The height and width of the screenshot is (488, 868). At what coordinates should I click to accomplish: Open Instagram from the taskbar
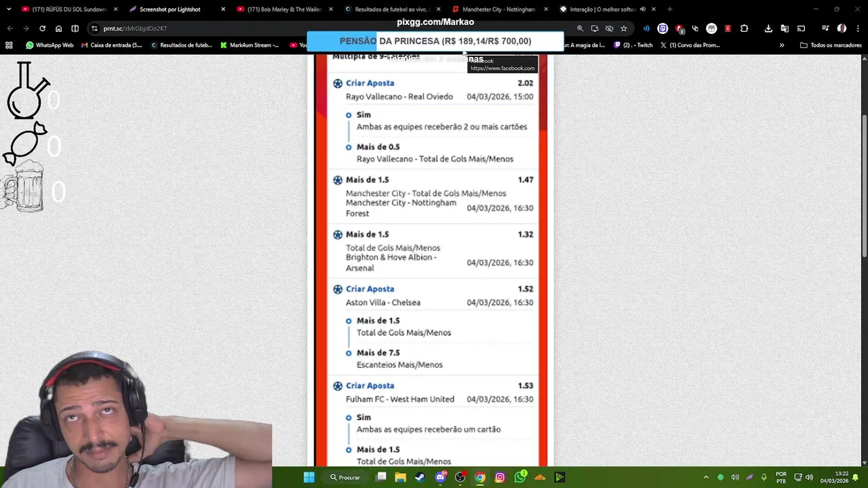(500, 477)
